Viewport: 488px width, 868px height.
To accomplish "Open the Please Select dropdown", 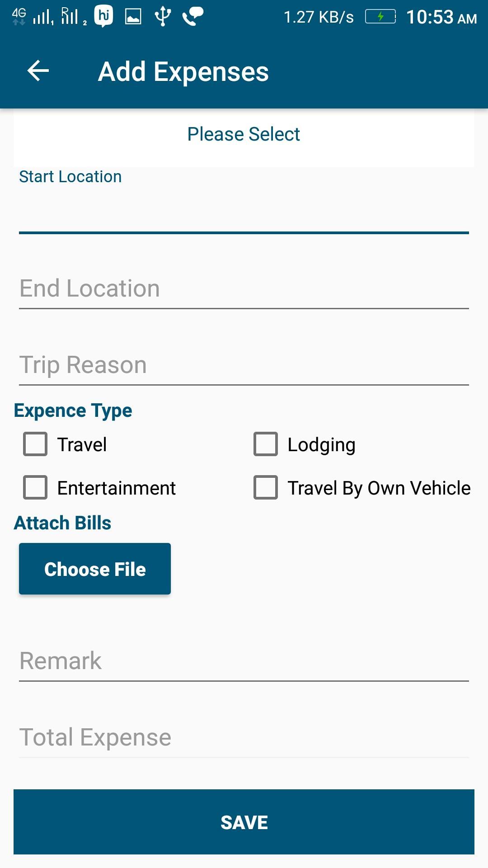I will click(244, 134).
